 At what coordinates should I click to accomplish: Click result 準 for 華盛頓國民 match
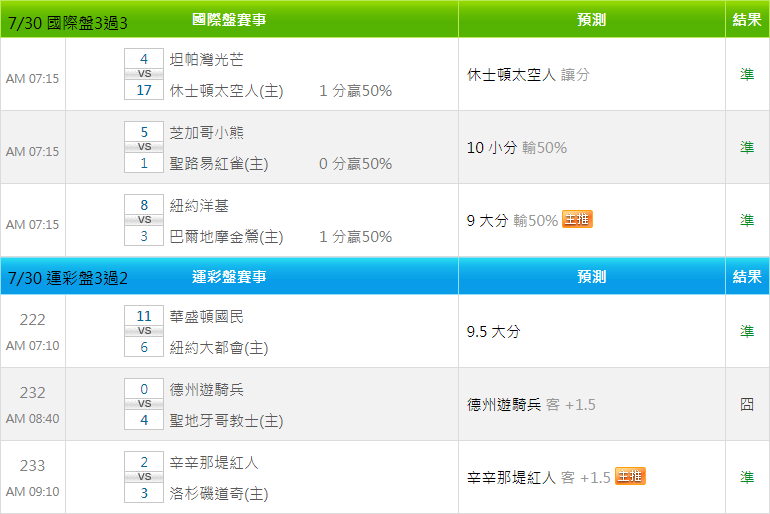click(747, 331)
